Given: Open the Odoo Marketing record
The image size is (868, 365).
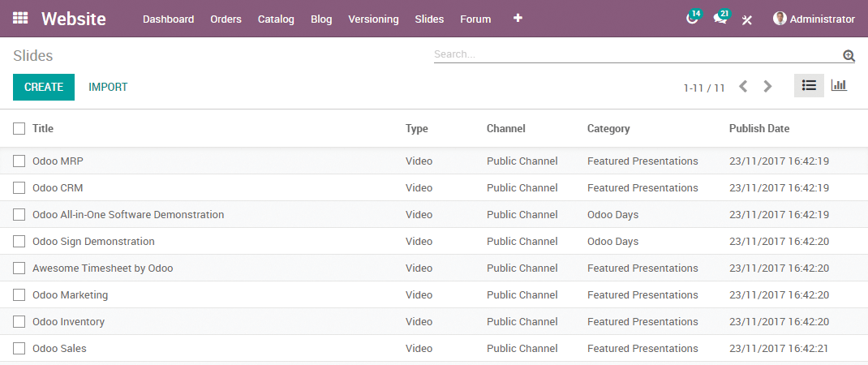Looking at the screenshot, I should (71, 294).
